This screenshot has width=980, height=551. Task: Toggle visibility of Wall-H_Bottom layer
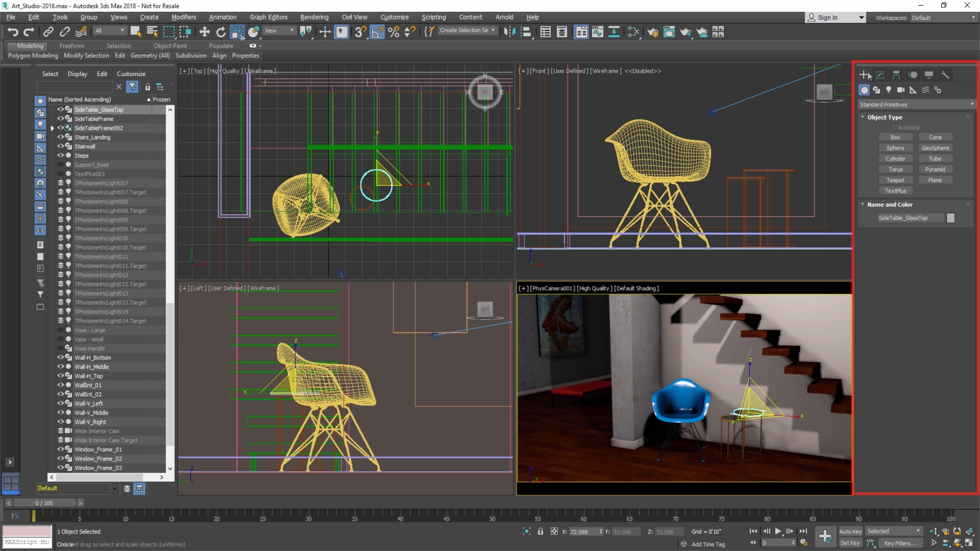(61, 357)
